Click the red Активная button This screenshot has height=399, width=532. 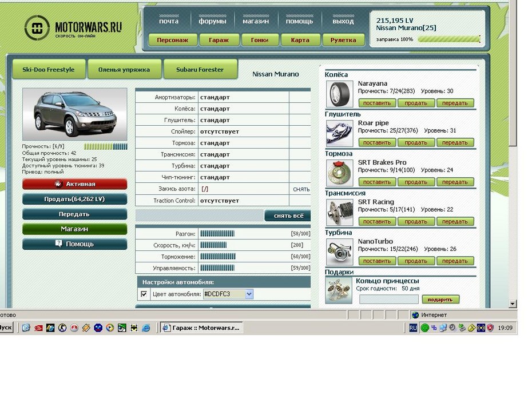(74, 184)
